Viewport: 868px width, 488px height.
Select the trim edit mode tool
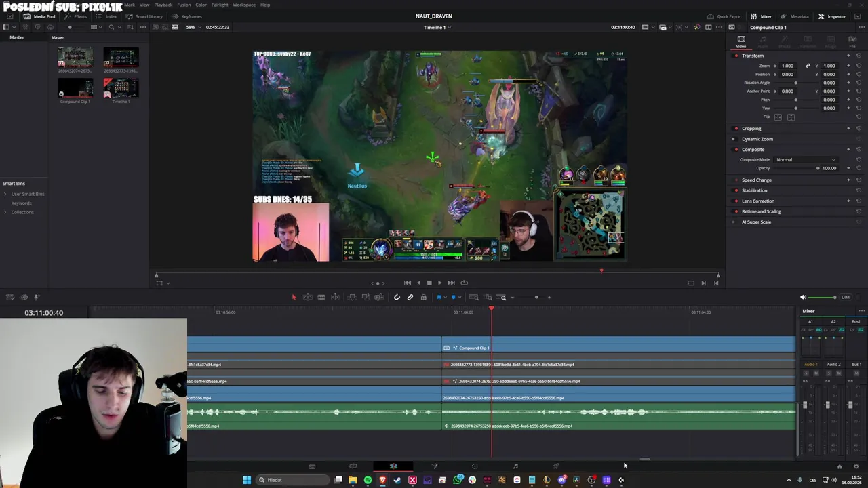307,297
